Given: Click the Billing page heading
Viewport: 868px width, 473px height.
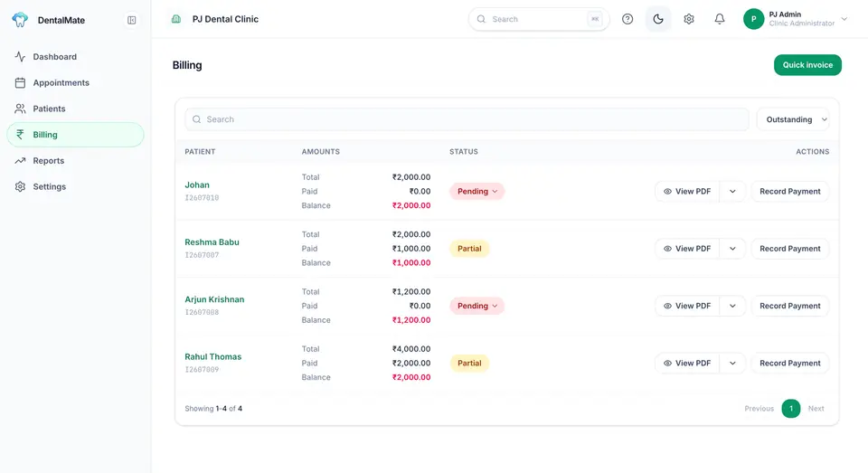Looking at the screenshot, I should click(x=187, y=65).
